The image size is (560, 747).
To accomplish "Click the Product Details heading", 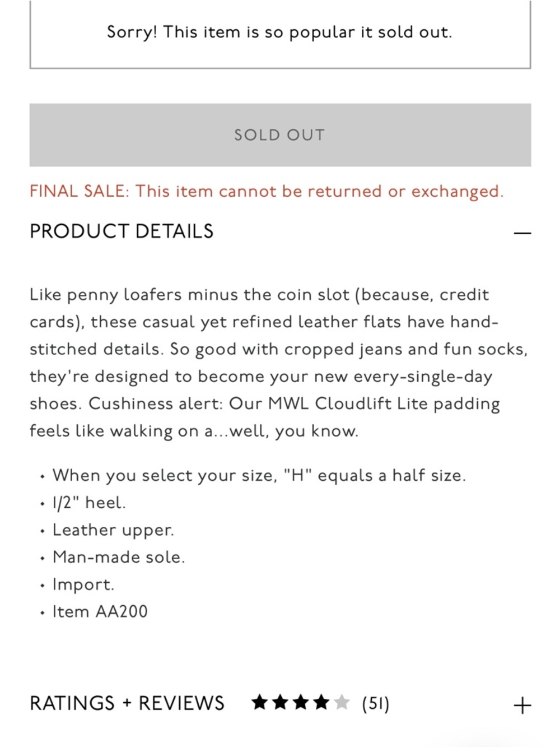I will click(122, 231).
